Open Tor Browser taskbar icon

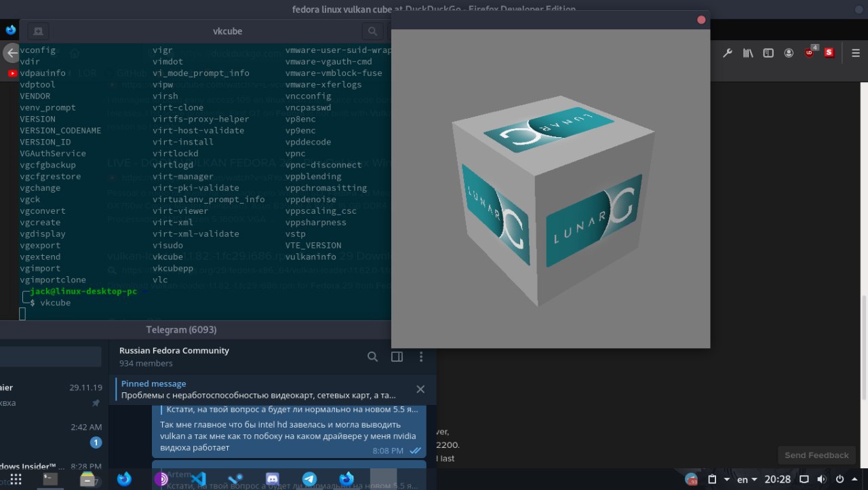click(161, 479)
